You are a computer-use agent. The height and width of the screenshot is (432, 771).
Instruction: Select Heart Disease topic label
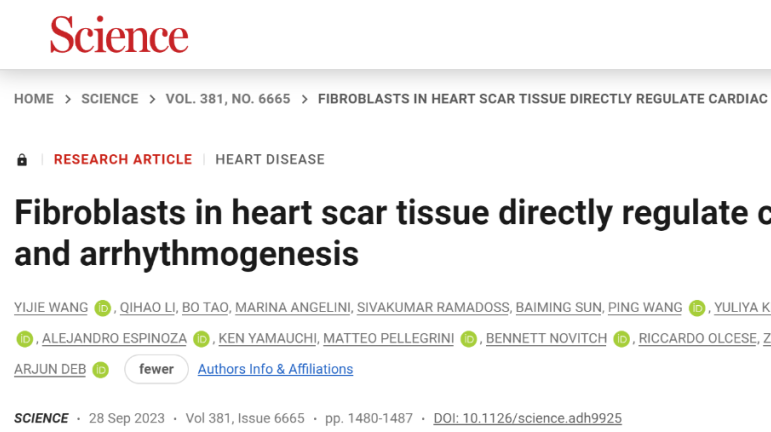pos(270,159)
